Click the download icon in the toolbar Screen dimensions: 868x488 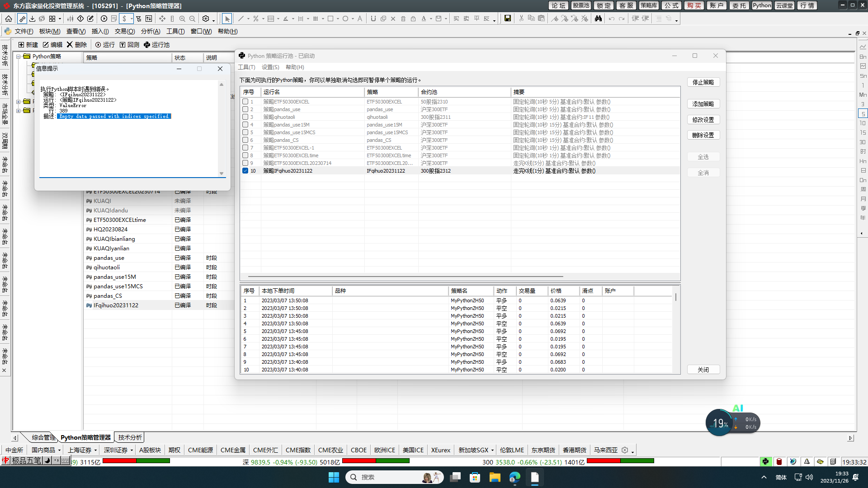click(x=32, y=19)
